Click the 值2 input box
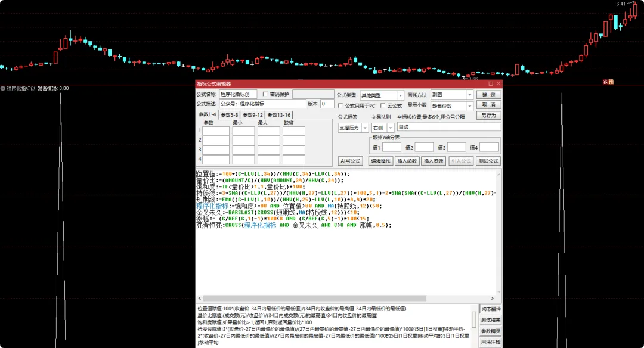The width and height of the screenshot is (644, 348). point(424,147)
